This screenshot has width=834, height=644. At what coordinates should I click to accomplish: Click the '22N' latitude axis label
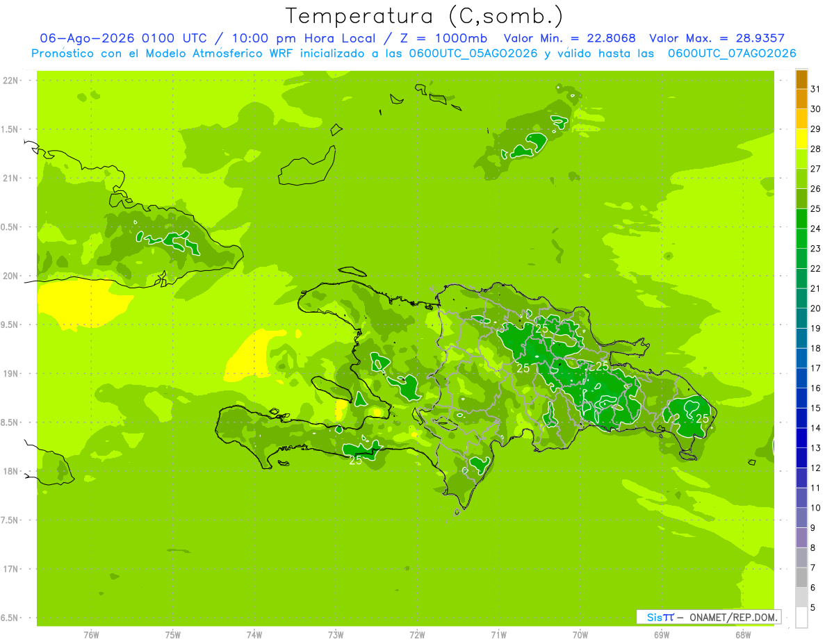(10, 81)
